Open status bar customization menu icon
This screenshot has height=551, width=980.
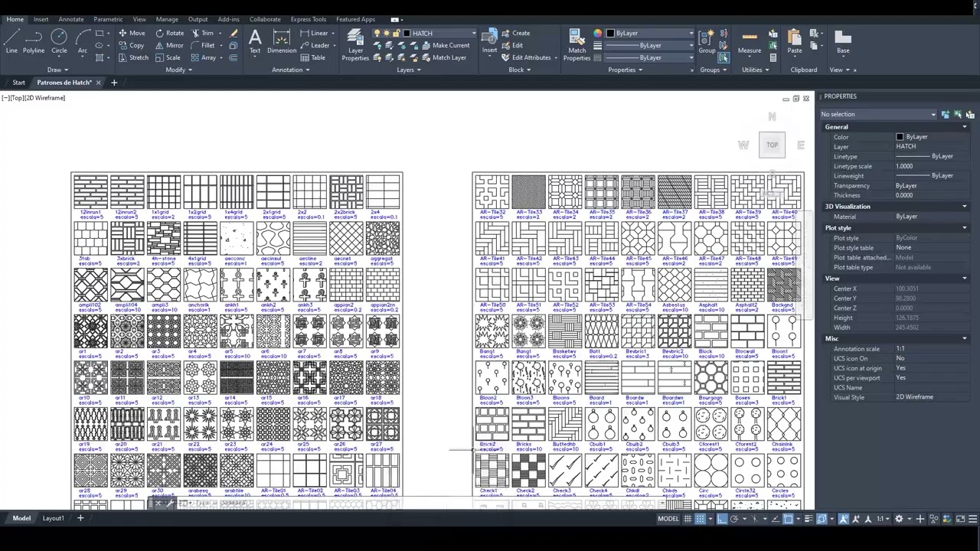(974, 519)
